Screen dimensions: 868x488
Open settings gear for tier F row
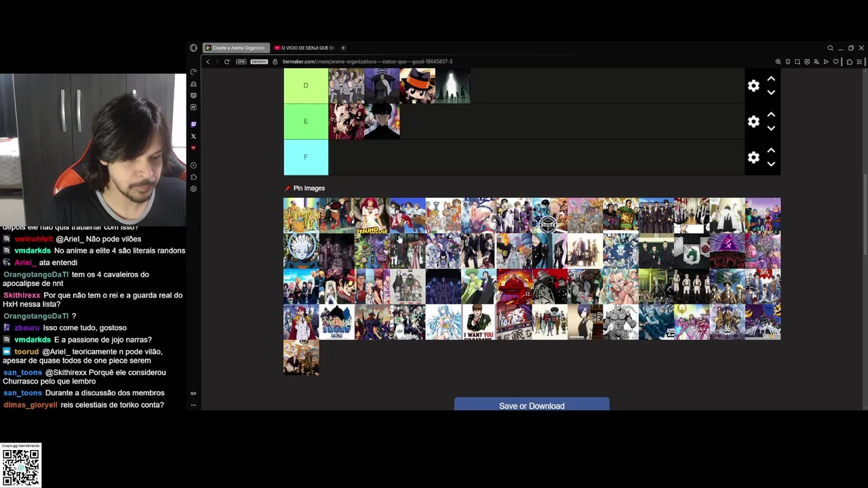tap(753, 157)
